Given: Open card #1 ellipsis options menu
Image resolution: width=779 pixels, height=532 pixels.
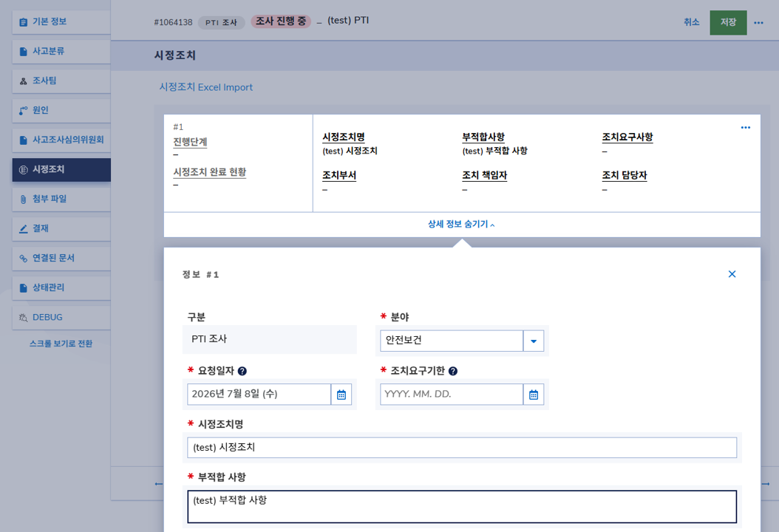Looking at the screenshot, I should tap(745, 128).
